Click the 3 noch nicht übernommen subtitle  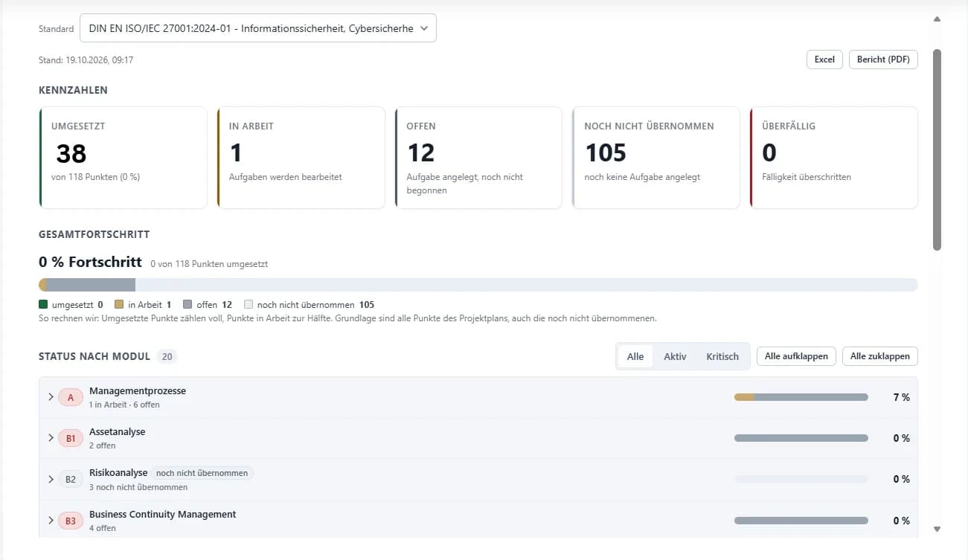(x=138, y=487)
